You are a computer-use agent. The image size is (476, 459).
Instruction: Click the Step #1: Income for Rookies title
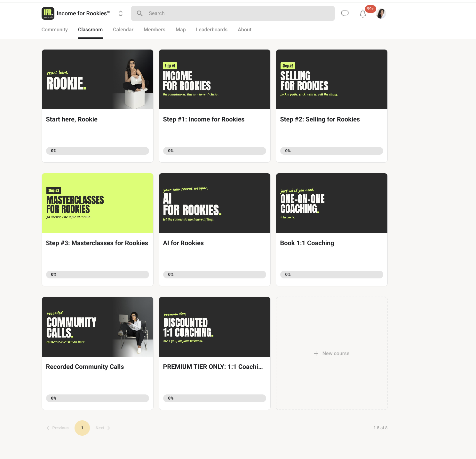tap(204, 119)
